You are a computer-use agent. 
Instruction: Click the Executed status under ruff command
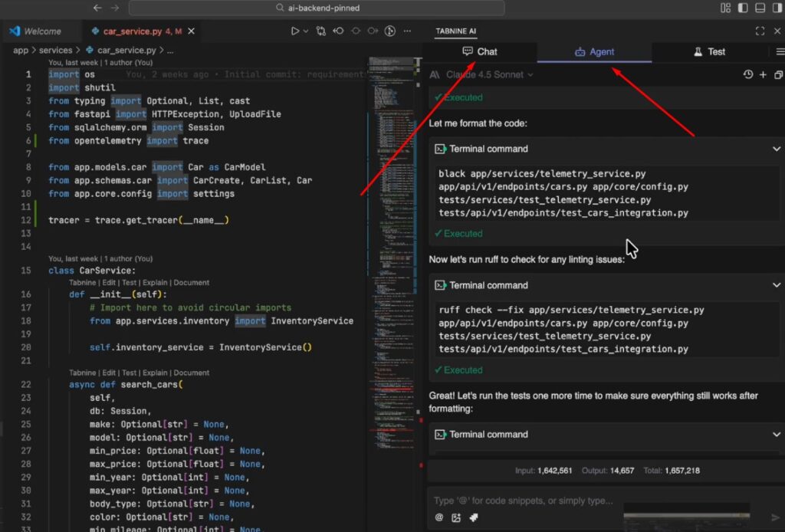tap(458, 369)
